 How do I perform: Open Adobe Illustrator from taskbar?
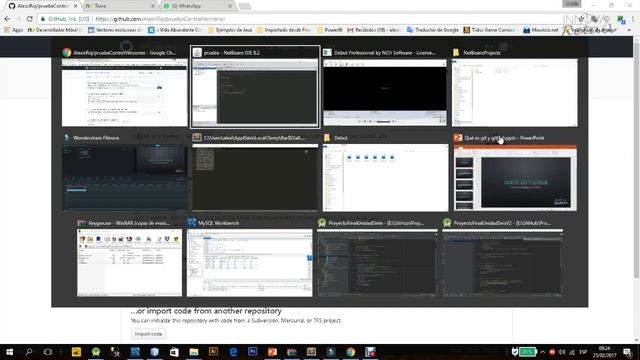[213, 352]
